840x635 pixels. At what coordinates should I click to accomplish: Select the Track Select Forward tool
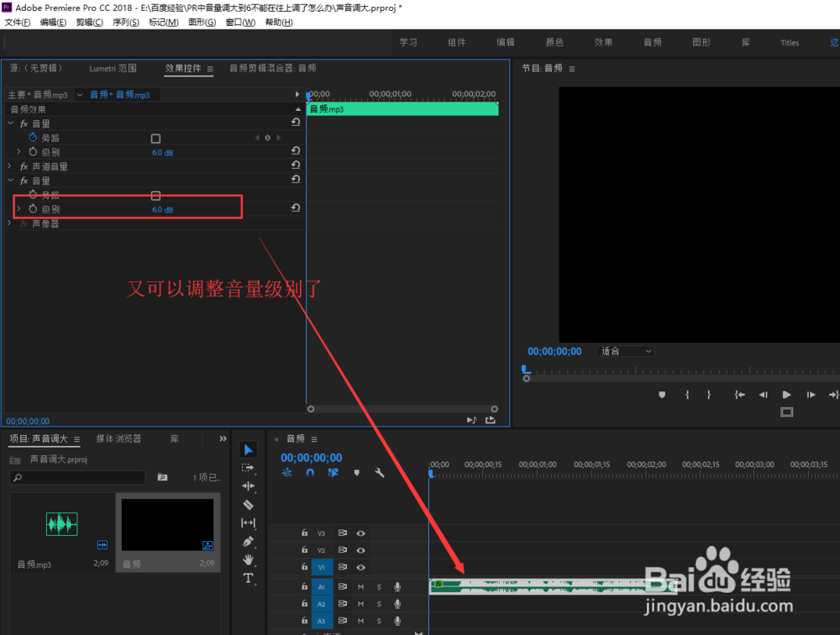pos(248,468)
